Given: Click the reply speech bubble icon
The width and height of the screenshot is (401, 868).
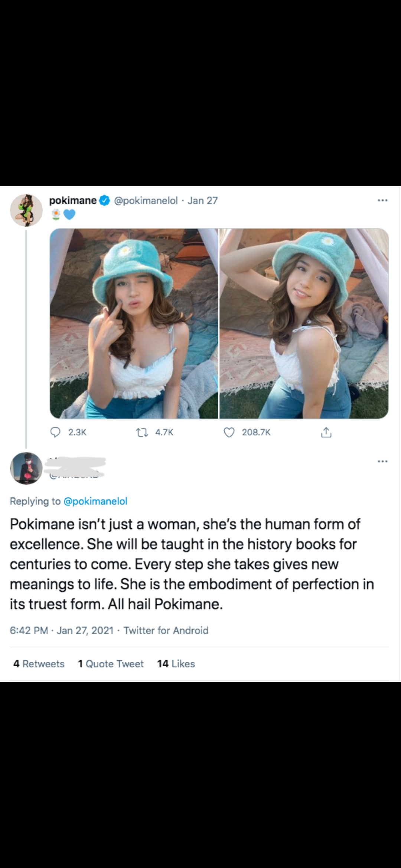Looking at the screenshot, I should 56,432.
